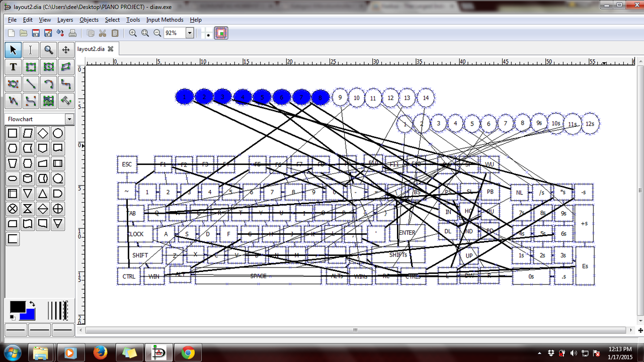
Task: Select the straight Line tool
Action: [31, 84]
